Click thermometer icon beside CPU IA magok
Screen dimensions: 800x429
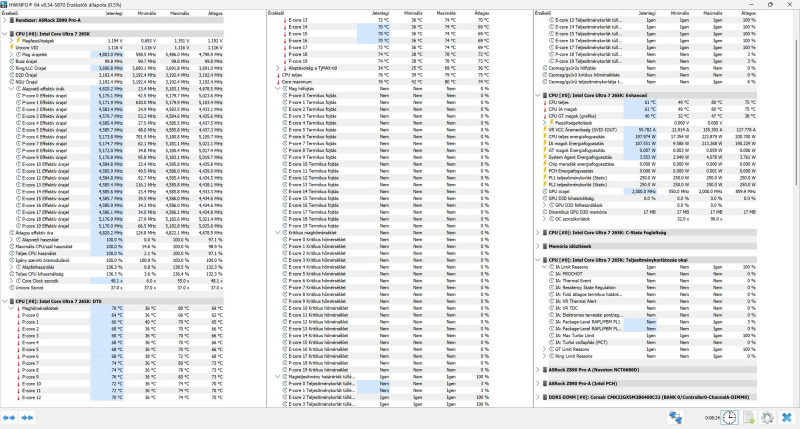(x=544, y=109)
